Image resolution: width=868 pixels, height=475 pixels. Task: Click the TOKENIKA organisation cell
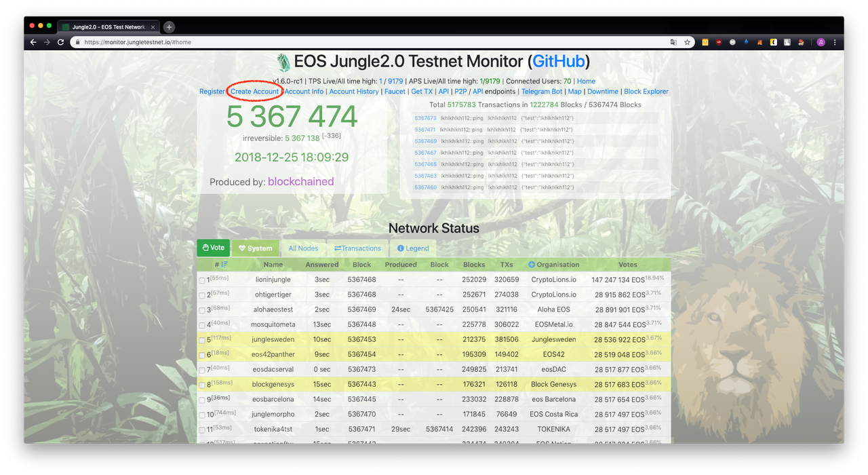[x=553, y=429]
